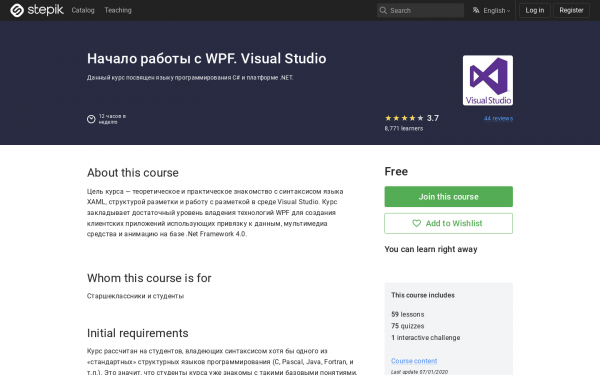Click the '8,771 learners' text
Screen dimensions: 600x375
pos(404,129)
